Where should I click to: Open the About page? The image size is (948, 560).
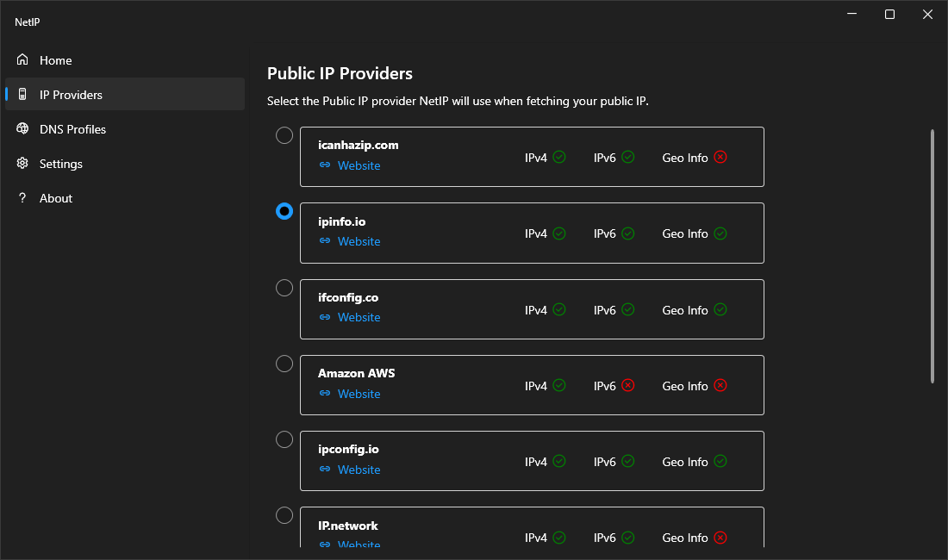[x=125, y=197]
